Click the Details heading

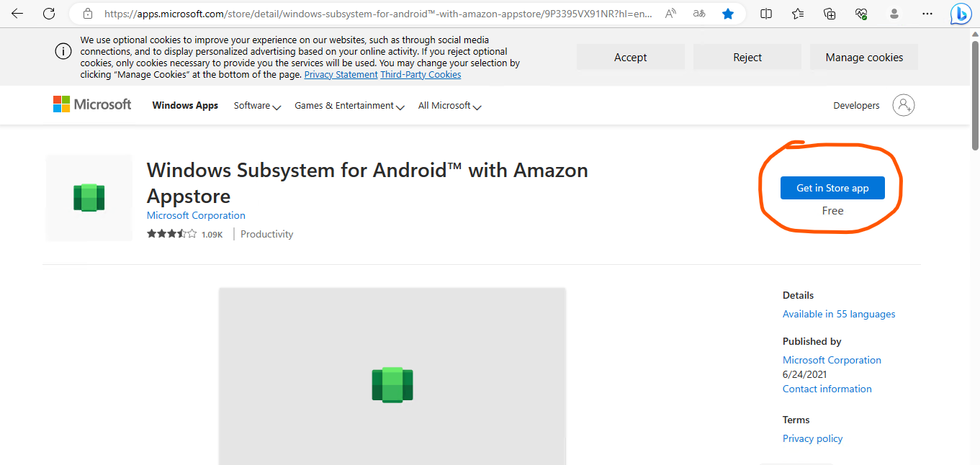[x=798, y=295]
